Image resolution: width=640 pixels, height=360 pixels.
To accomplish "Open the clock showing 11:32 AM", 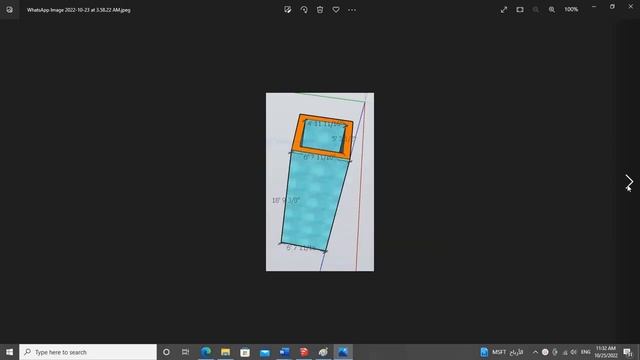I will coord(606,352).
